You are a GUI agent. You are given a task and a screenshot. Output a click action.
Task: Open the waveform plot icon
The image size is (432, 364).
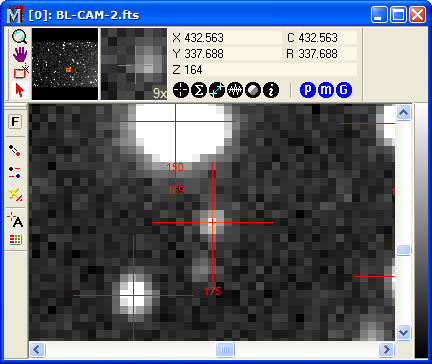[235, 90]
